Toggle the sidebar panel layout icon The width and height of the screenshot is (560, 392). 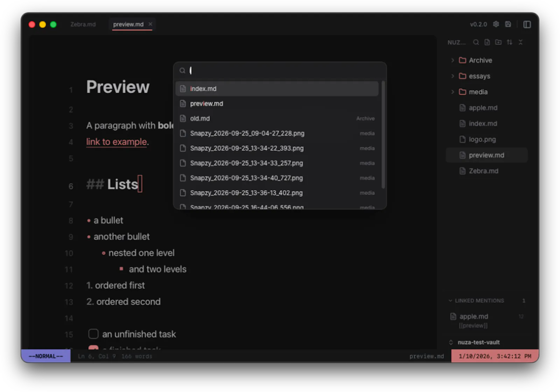[x=527, y=24]
